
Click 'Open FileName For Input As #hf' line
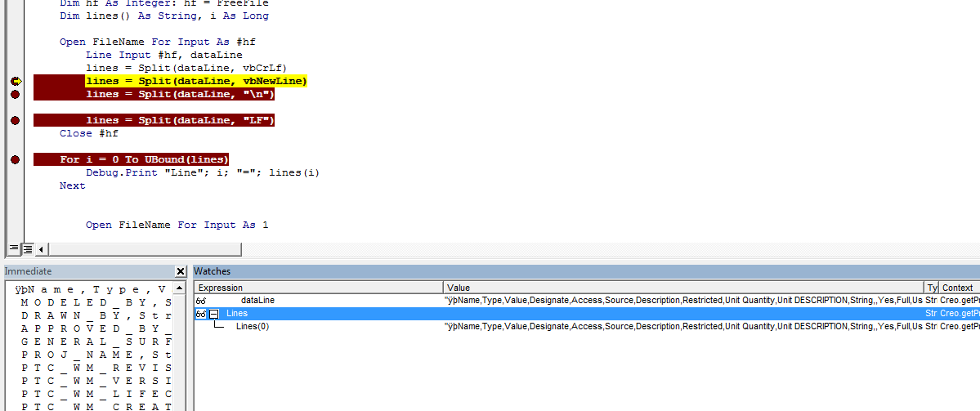158,42
